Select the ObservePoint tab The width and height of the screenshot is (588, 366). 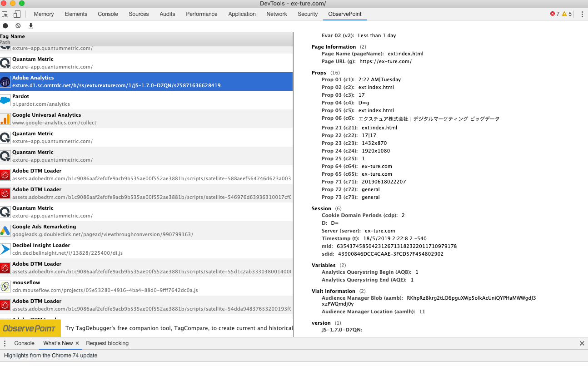[345, 14]
